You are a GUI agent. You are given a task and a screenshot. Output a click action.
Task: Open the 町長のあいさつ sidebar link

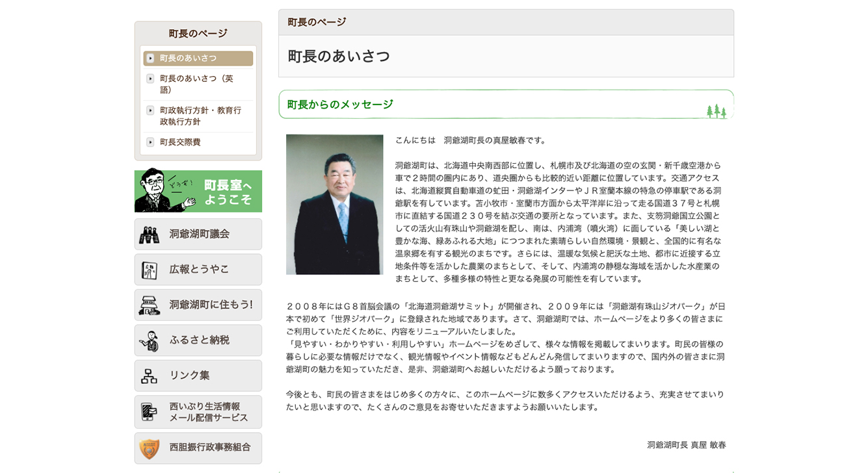198,58
